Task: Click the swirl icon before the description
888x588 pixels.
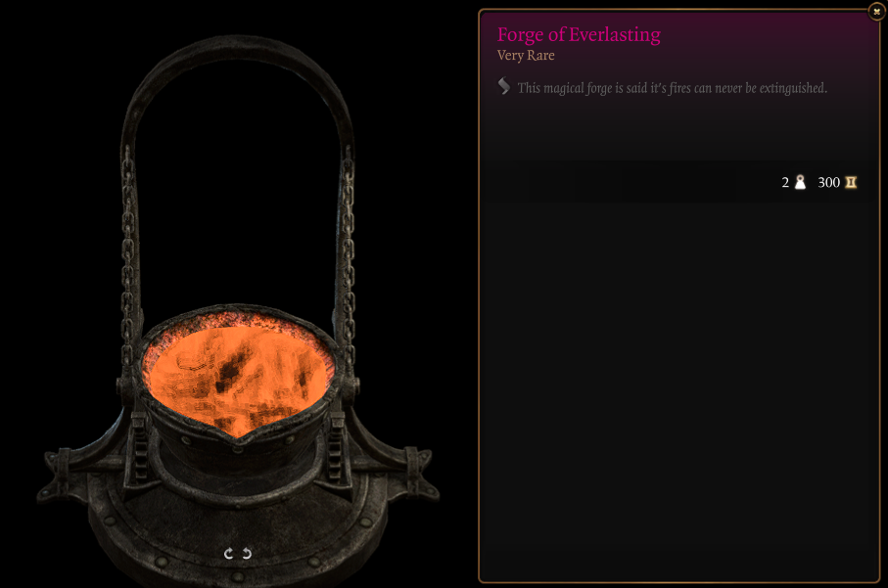Action: click(x=503, y=85)
